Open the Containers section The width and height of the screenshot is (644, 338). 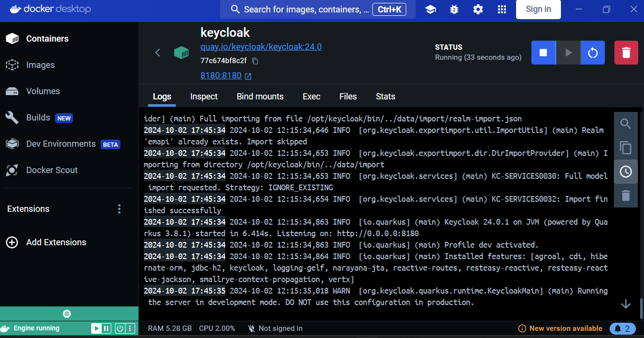pyautogui.click(x=47, y=39)
